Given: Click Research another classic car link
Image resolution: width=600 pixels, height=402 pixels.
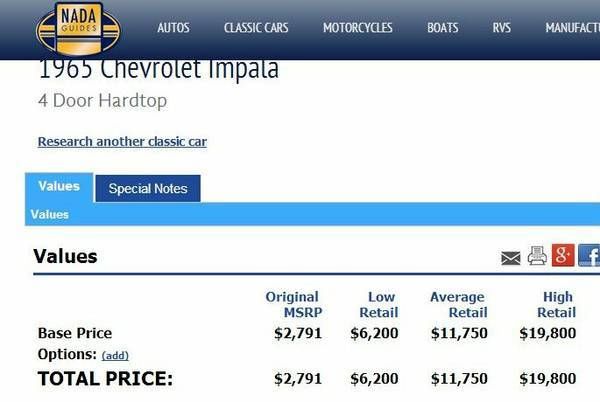Looking at the screenshot, I should point(122,142).
